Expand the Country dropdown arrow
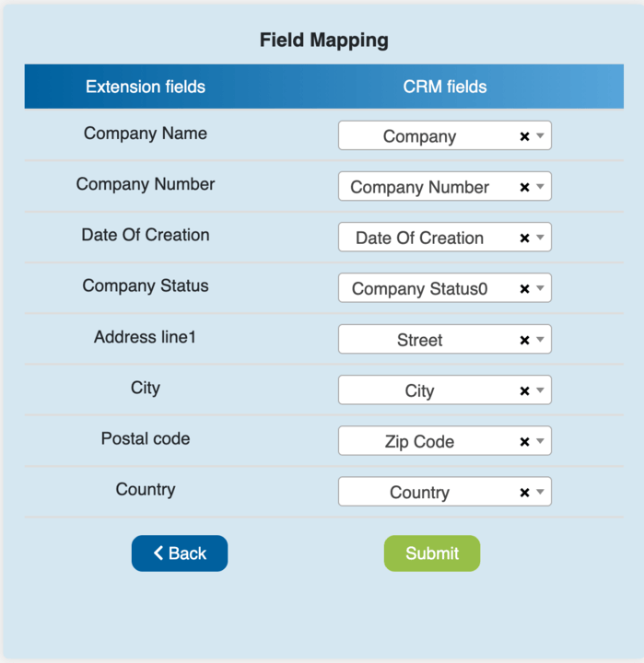This screenshot has width=644, height=663. 541,493
